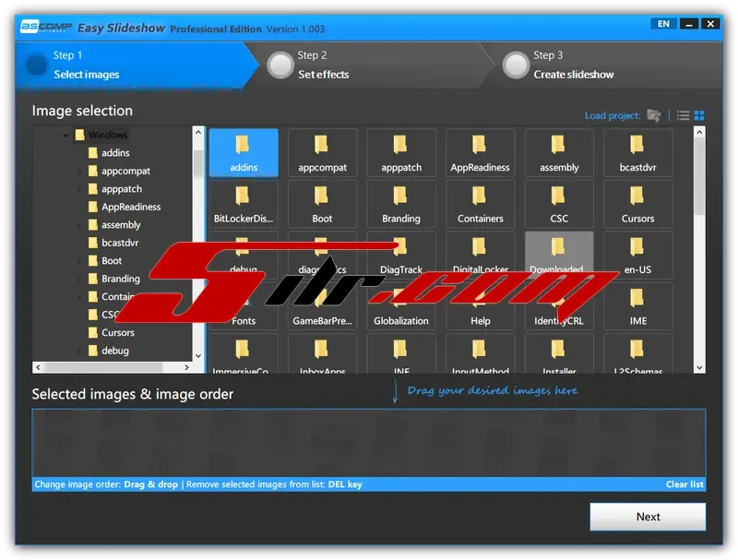
Task: Expand Containers node in folder tree
Action: pyautogui.click(x=79, y=297)
